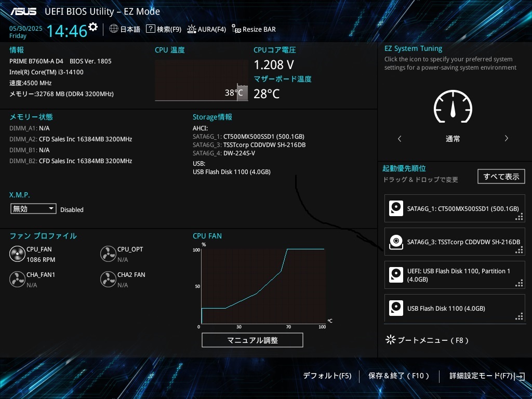Click デフォルト(F5) button
This screenshot has width=532, height=399.
coord(327,376)
